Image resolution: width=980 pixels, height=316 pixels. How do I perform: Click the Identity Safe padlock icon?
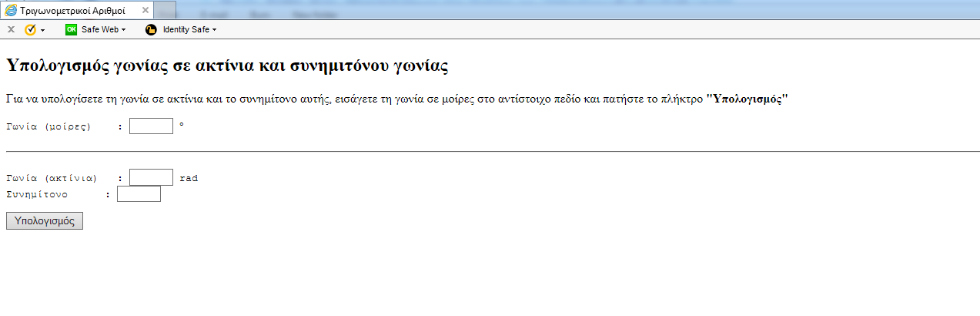[x=151, y=29]
